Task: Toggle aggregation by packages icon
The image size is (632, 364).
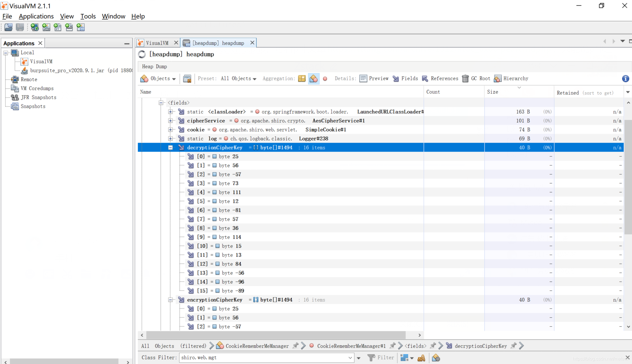Action: [x=302, y=78]
